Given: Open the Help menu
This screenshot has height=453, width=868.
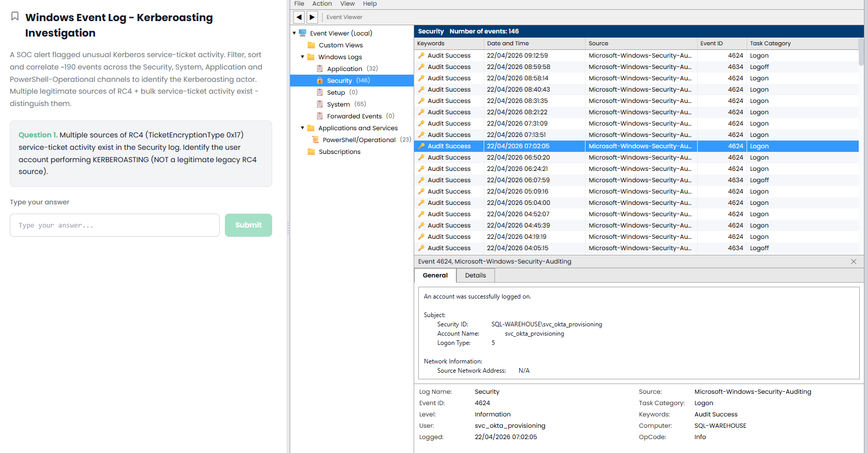Looking at the screenshot, I should click(370, 4).
